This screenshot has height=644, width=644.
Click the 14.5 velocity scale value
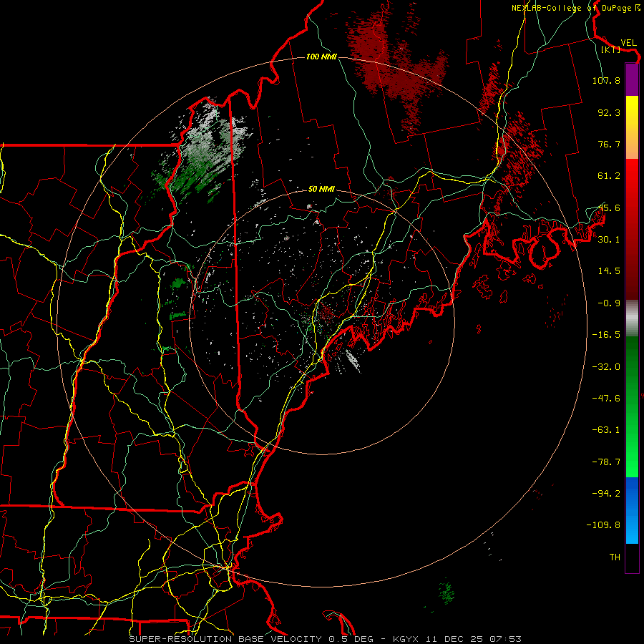coord(609,271)
